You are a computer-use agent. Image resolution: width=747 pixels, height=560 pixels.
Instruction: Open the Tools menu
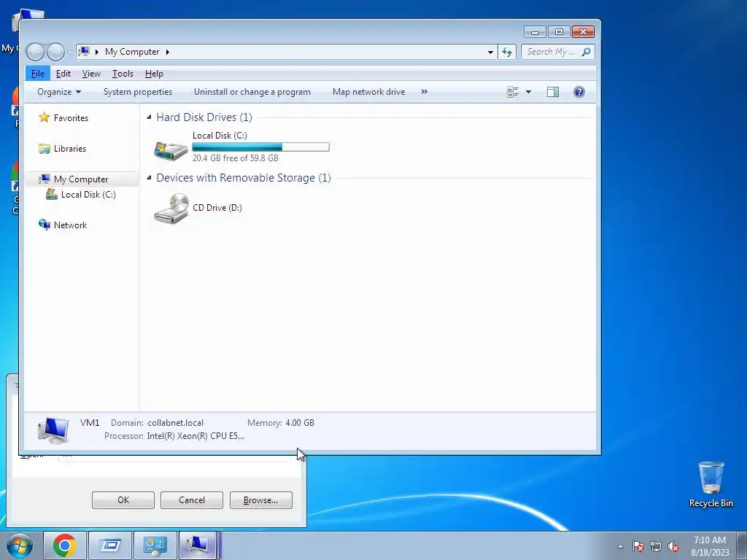coord(123,74)
